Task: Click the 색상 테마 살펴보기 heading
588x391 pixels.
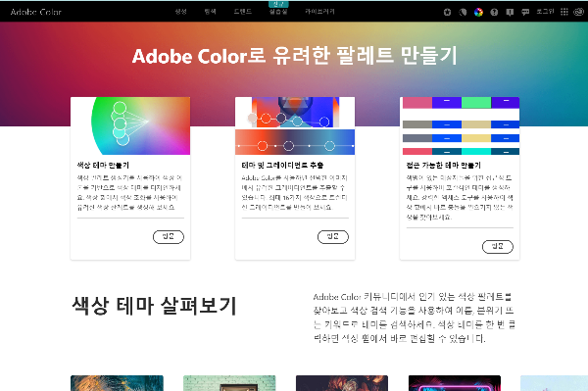Action: coord(154,306)
